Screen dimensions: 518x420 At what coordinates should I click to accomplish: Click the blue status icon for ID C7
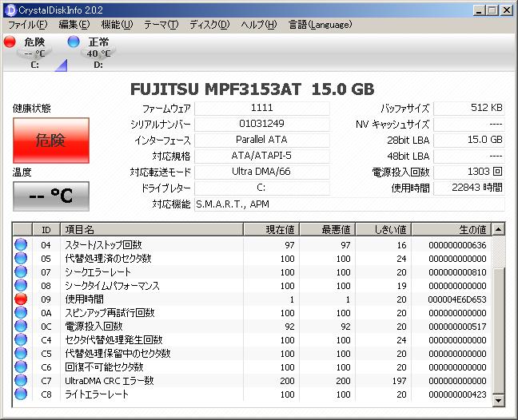coord(21,380)
